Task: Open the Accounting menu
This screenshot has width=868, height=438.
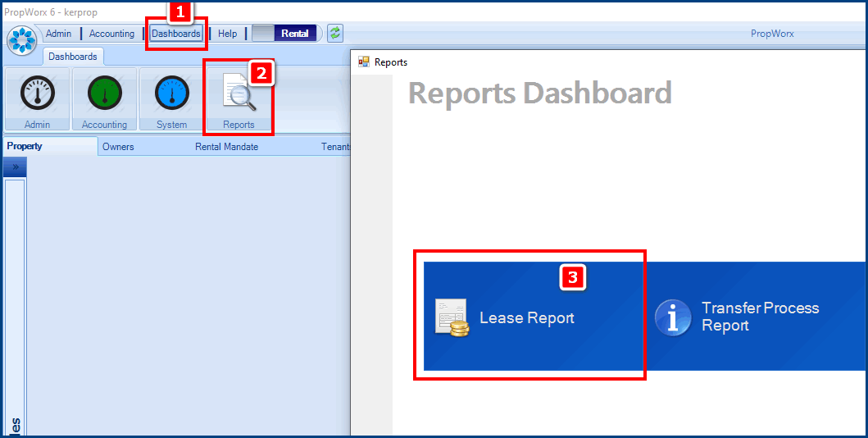Action: pos(111,34)
